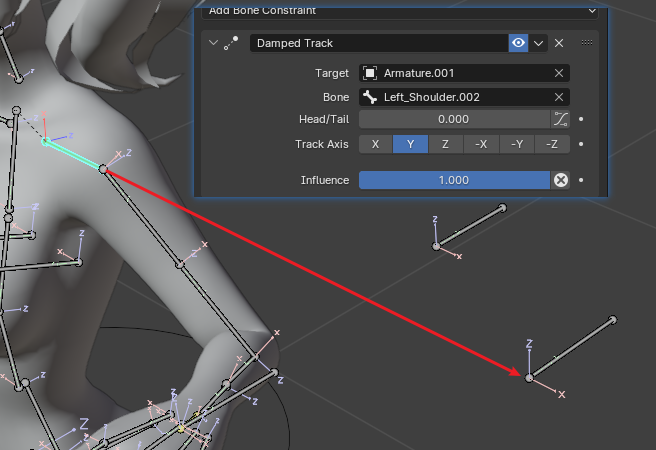This screenshot has height=450, width=656.
Task: Clear the Armature.001 target
Action: point(559,73)
